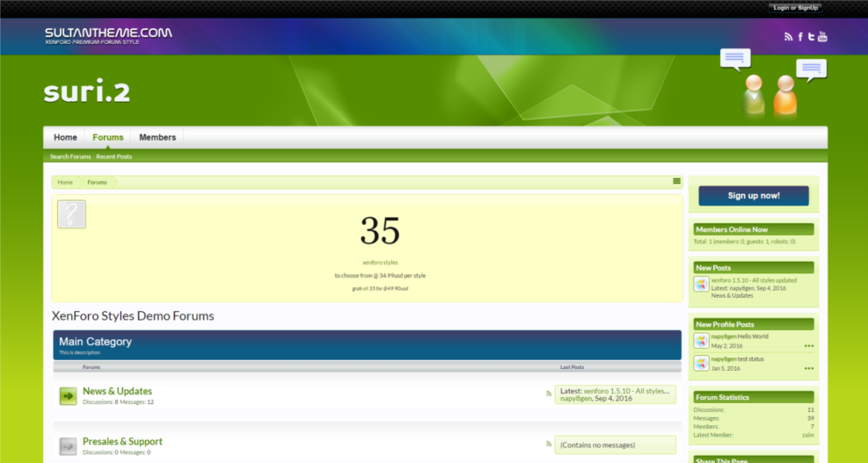Click the Presales & Support forum status icon
The height and width of the screenshot is (463, 868).
click(69, 446)
